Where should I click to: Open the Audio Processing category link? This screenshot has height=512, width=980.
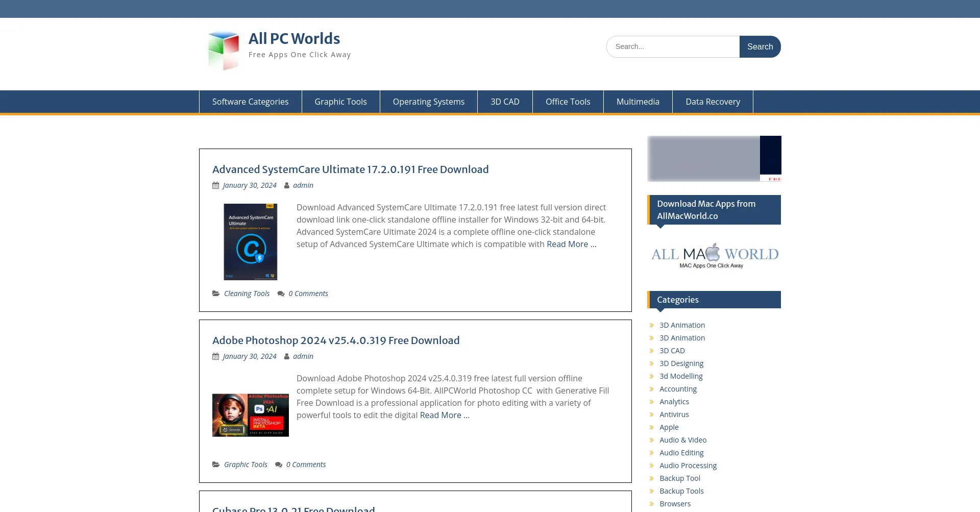[688, 466]
